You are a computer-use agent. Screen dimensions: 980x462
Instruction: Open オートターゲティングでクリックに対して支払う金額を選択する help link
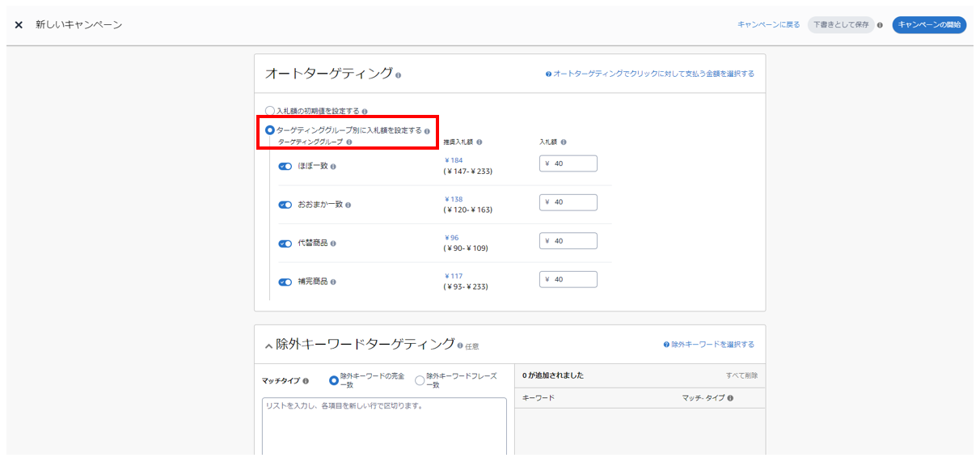coord(650,74)
